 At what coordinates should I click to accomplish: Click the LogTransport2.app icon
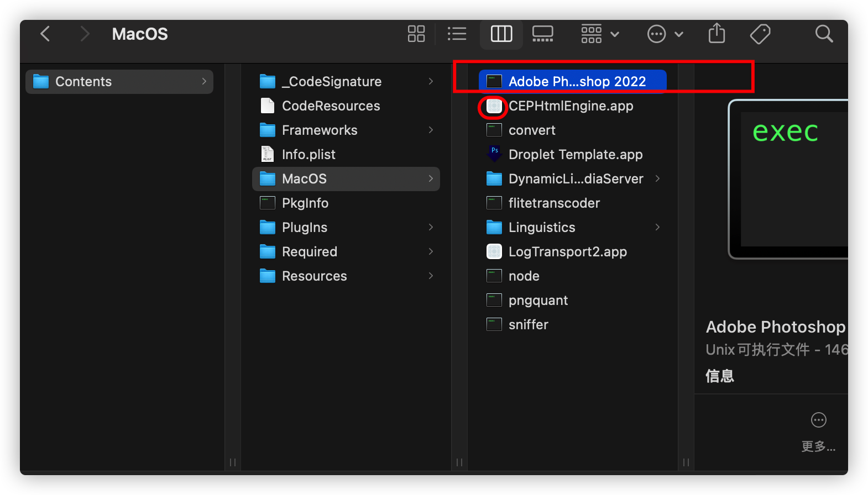click(494, 251)
